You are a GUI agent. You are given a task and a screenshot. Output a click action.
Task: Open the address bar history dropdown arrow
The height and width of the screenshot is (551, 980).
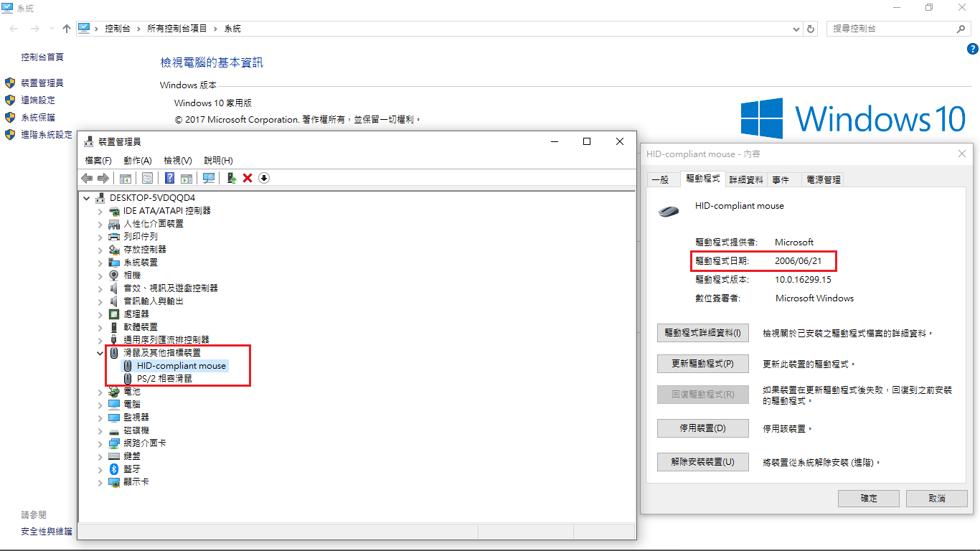coord(796,29)
